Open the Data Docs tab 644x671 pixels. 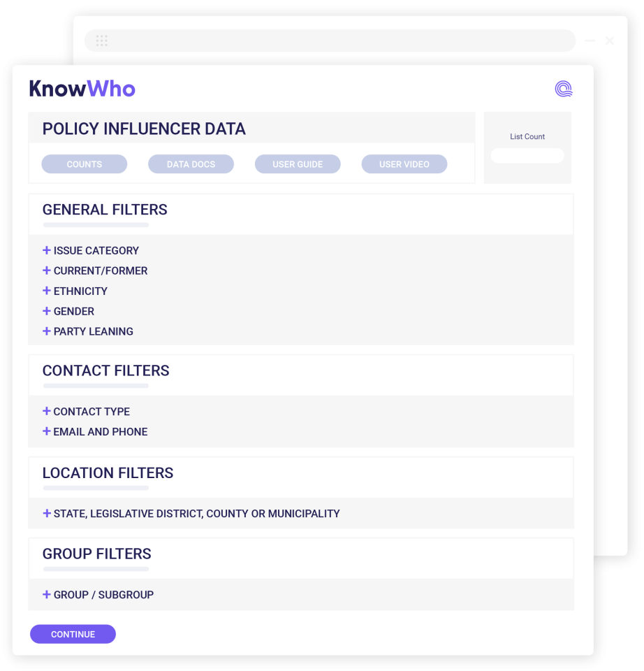coord(191,164)
